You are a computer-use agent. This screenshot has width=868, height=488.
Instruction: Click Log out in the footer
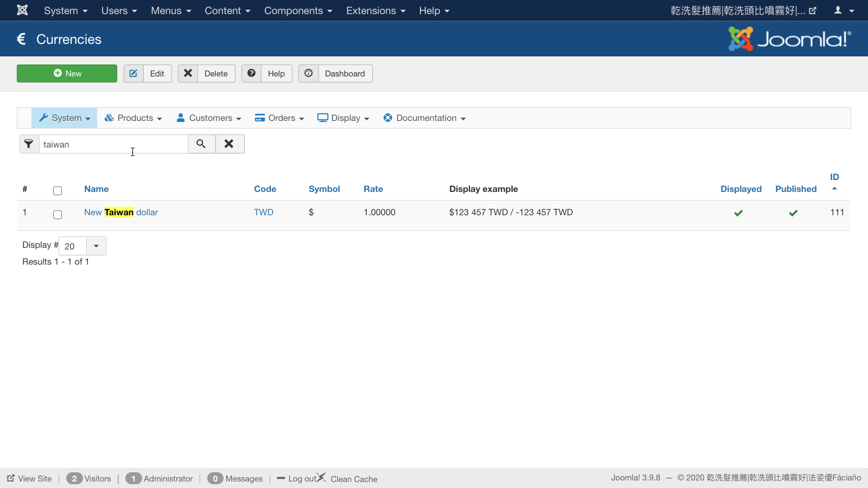pyautogui.click(x=297, y=479)
